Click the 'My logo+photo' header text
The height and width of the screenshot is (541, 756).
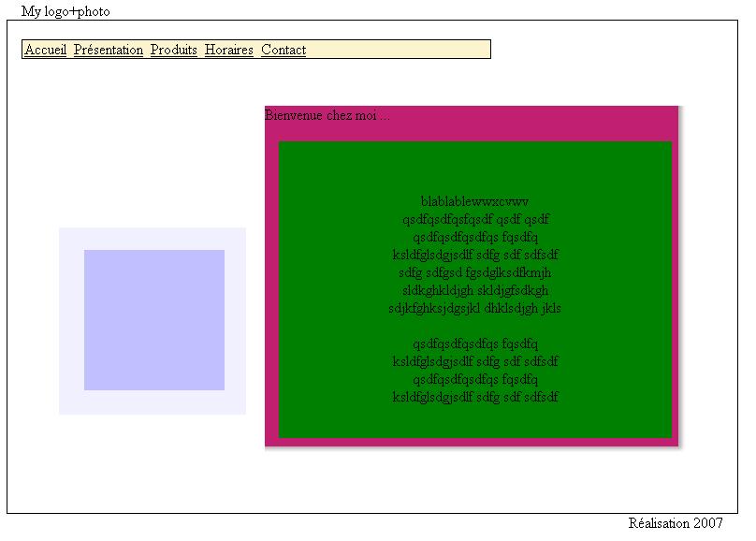[x=65, y=11]
